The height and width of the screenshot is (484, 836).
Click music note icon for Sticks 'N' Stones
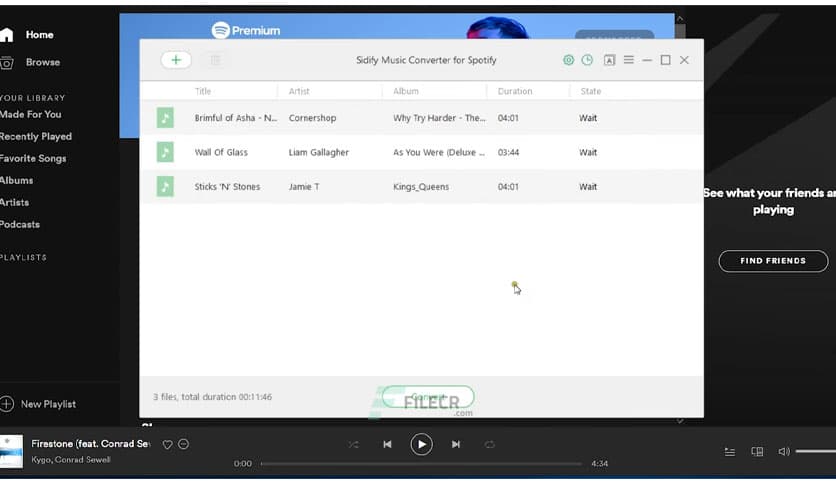[165, 187]
